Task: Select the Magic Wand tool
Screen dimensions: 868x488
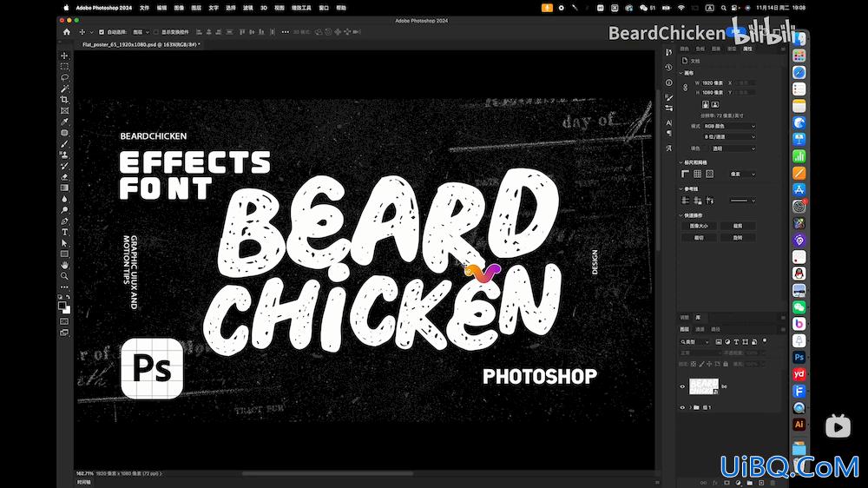Action: click(x=65, y=89)
